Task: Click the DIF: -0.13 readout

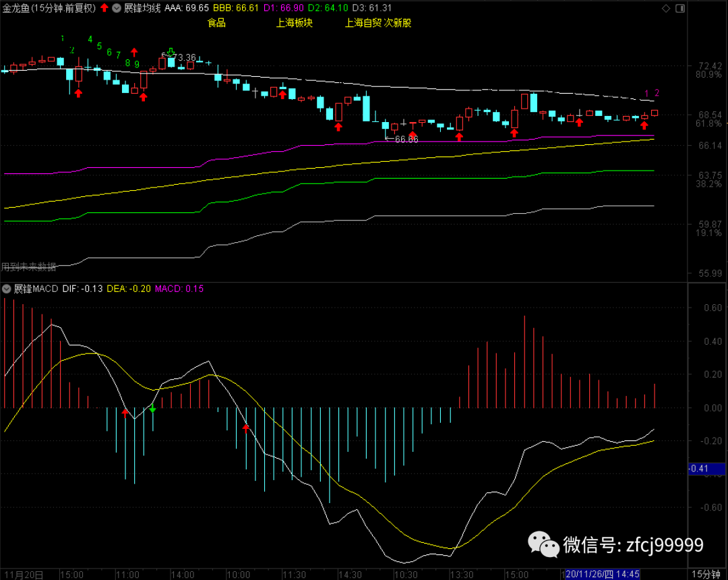Action: point(82,289)
